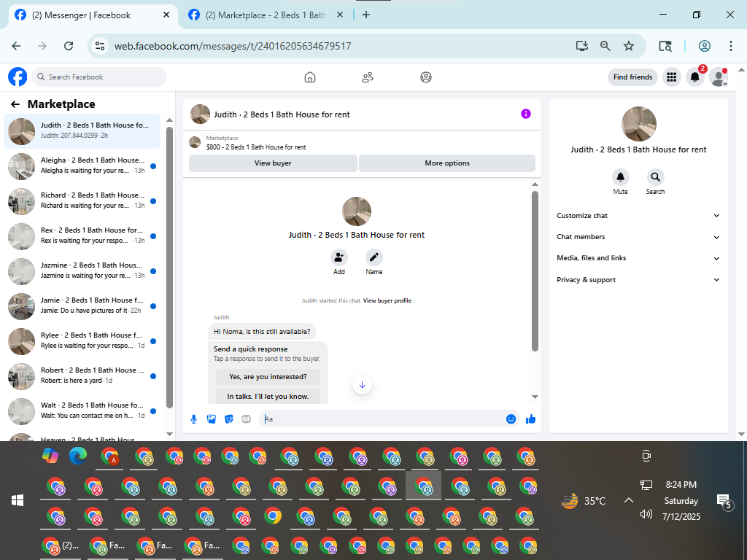Open the weather widget showing 35°C

(583, 501)
